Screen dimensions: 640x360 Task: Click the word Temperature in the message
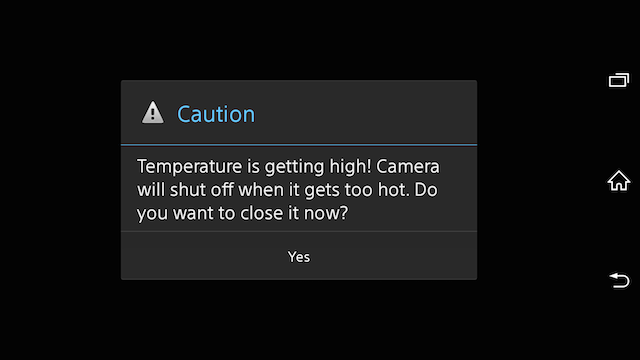[189, 167]
